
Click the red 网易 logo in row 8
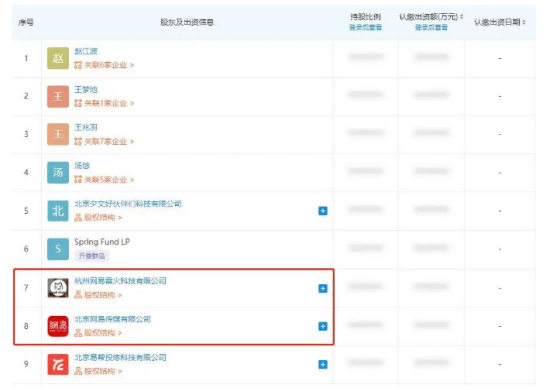[x=58, y=326]
